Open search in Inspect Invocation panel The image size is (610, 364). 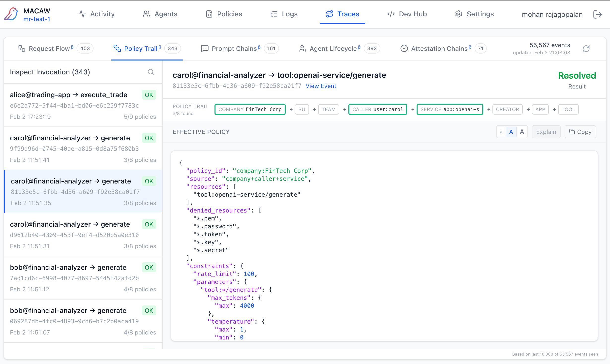coord(151,72)
